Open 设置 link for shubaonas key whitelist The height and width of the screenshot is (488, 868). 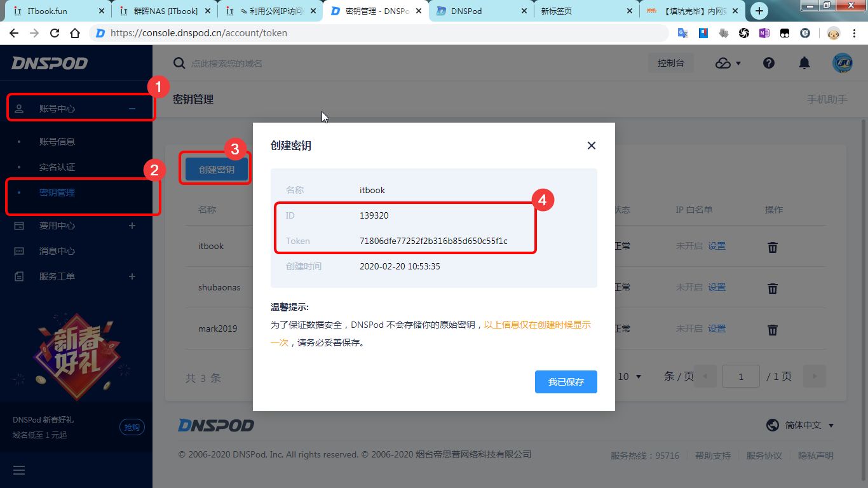click(717, 287)
